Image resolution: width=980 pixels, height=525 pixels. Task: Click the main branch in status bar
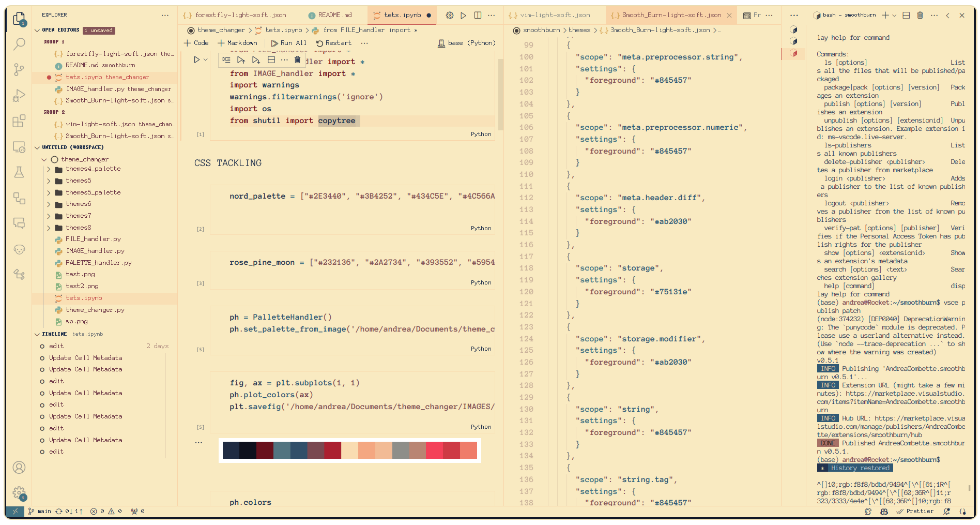pyautogui.click(x=39, y=511)
